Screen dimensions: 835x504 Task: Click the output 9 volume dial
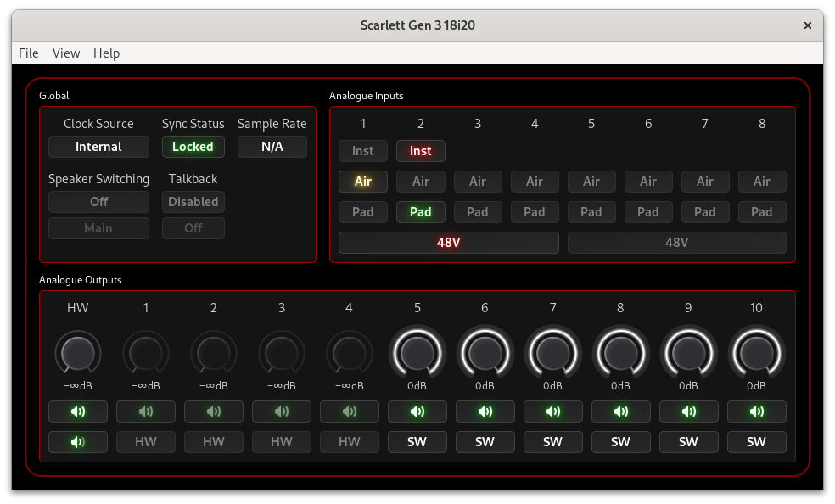[x=688, y=351]
